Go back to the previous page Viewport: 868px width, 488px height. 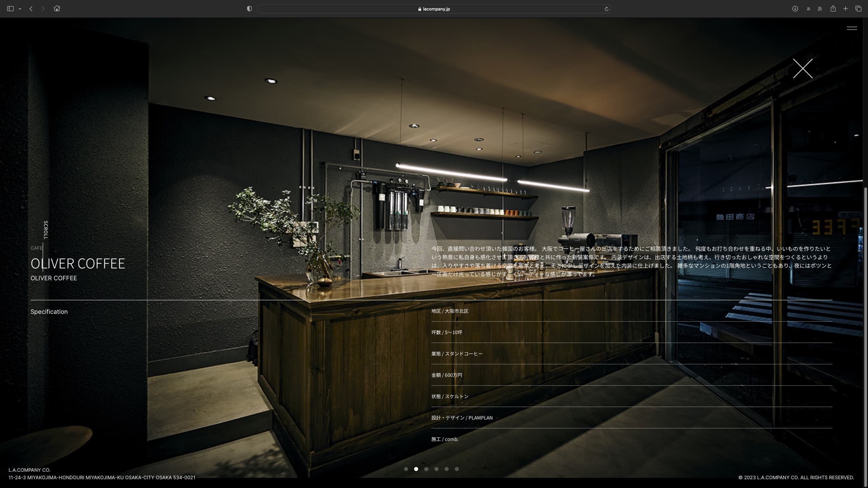pos(31,9)
